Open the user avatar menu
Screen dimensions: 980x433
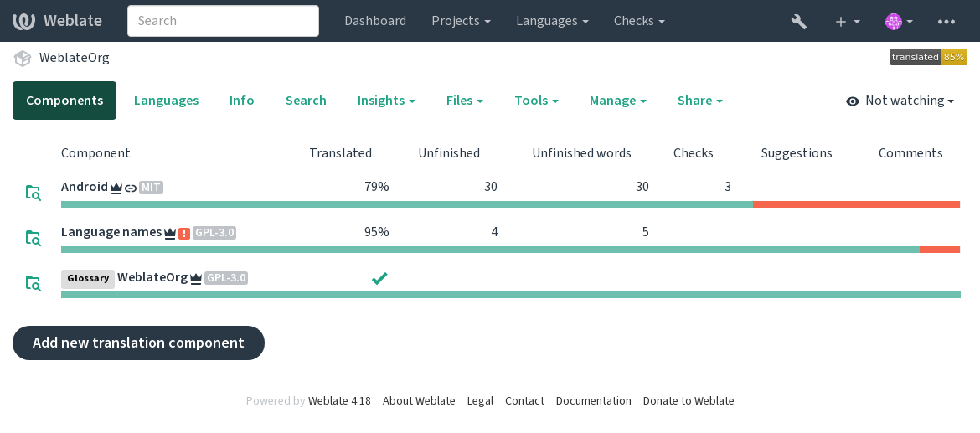[900, 21]
